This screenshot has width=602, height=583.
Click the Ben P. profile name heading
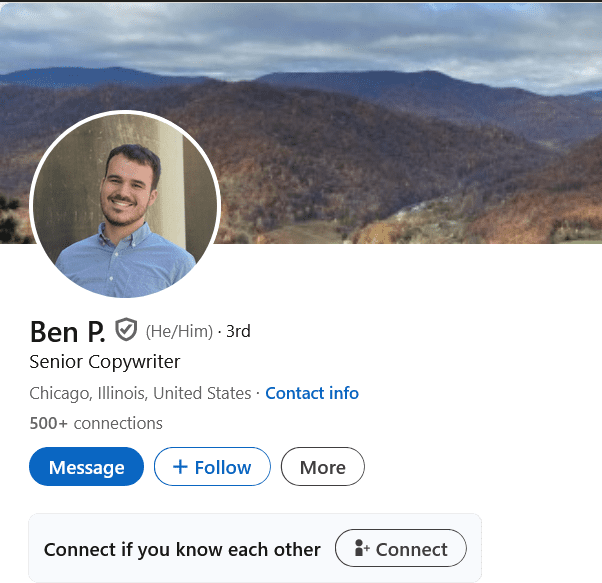[67, 332]
